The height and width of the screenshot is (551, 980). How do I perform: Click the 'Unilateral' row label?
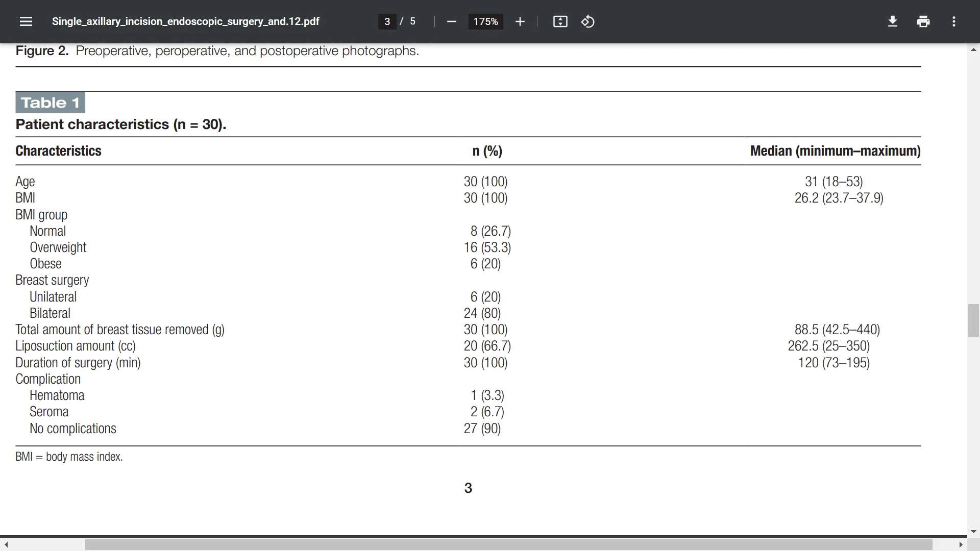point(53,297)
